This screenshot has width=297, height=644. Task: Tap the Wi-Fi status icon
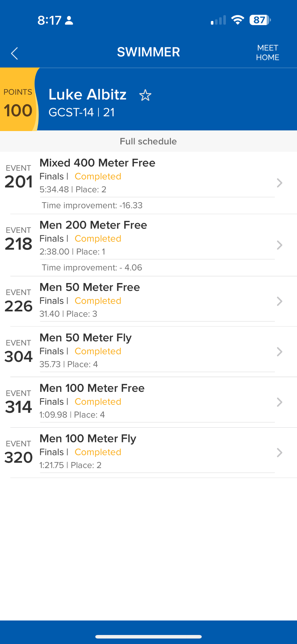(237, 20)
